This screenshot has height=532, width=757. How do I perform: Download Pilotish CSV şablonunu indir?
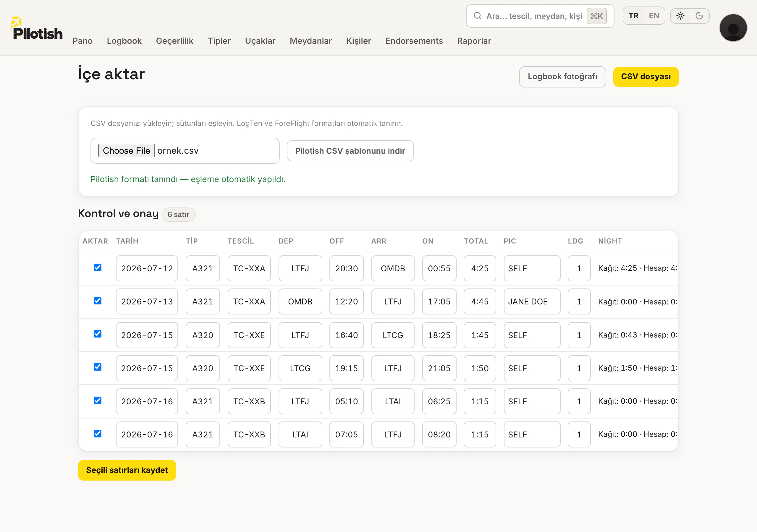[350, 151]
